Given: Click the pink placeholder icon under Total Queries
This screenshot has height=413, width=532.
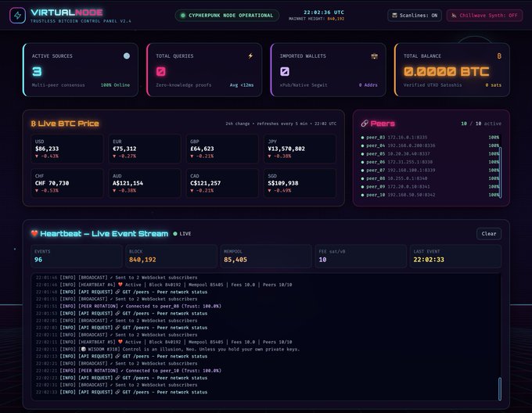Looking at the screenshot, I should coord(161,71).
